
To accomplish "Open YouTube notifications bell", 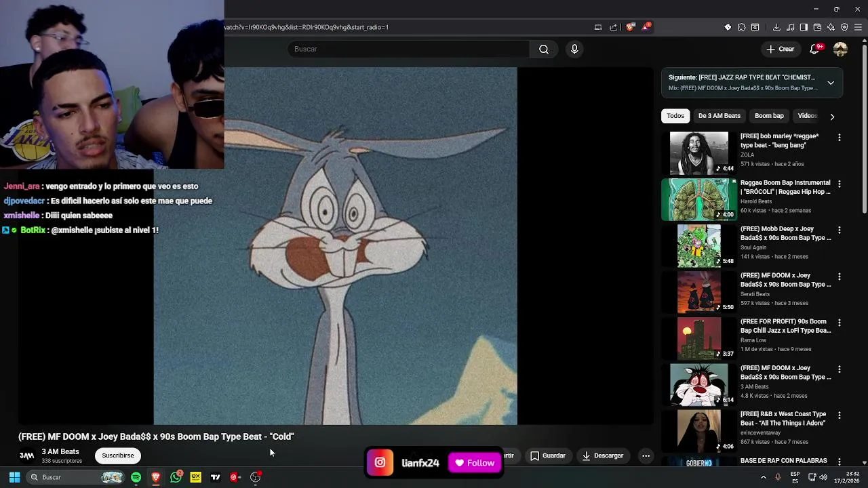I will pyautogui.click(x=816, y=49).
